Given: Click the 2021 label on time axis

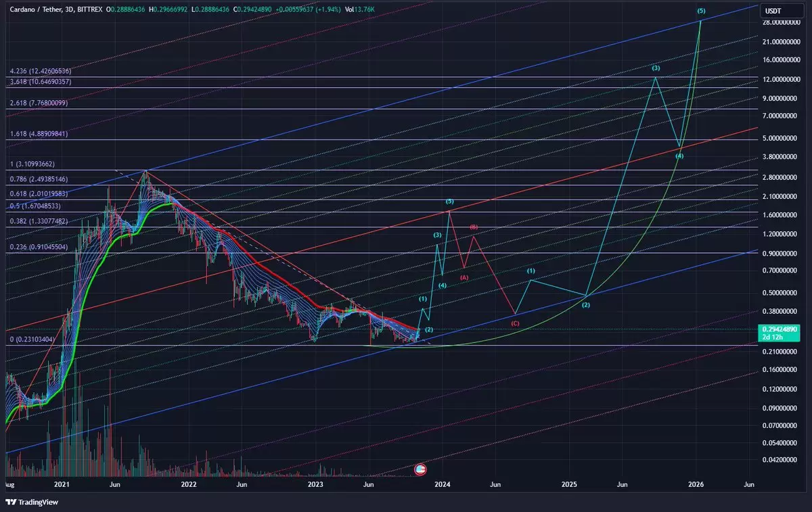Looking at the screenshot, I should pos(62,484).
